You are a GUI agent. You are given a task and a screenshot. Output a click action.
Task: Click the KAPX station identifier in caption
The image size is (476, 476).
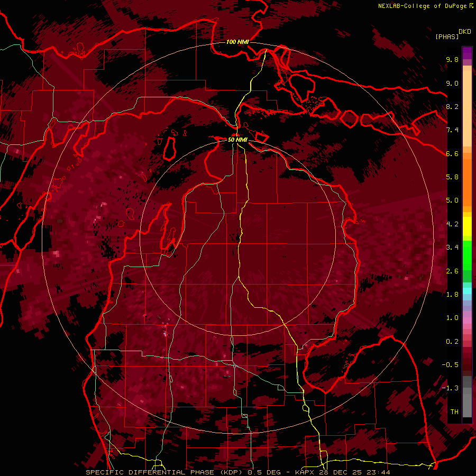306,472
